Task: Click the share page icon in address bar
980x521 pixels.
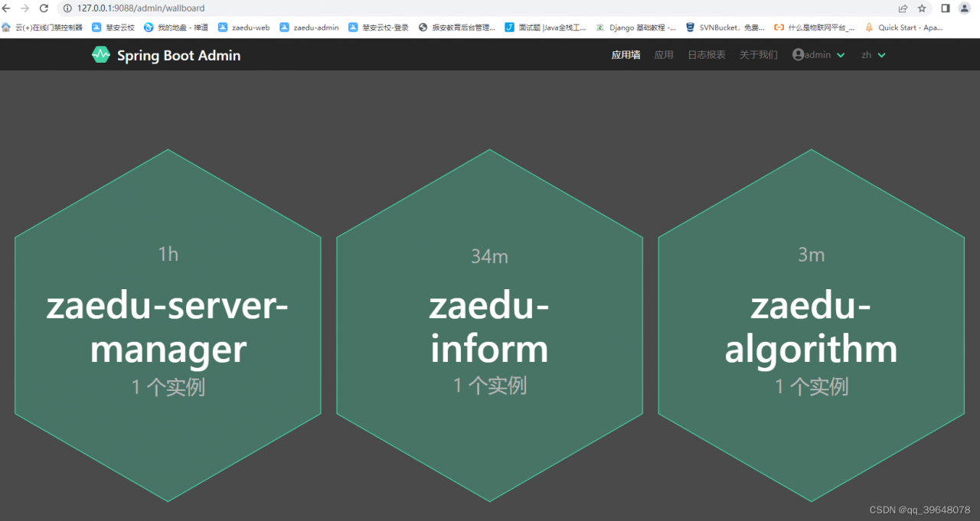Action: coord(903,8)
